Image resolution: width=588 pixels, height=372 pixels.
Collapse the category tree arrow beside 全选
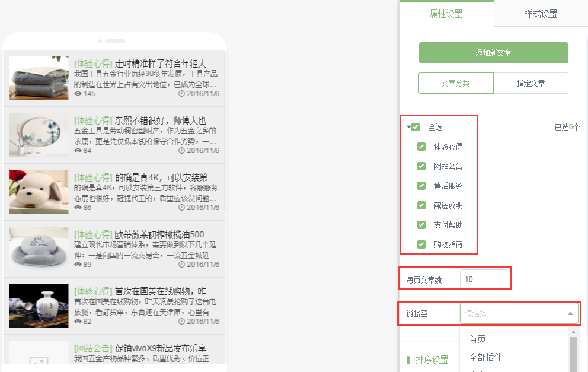pos(408,127)
